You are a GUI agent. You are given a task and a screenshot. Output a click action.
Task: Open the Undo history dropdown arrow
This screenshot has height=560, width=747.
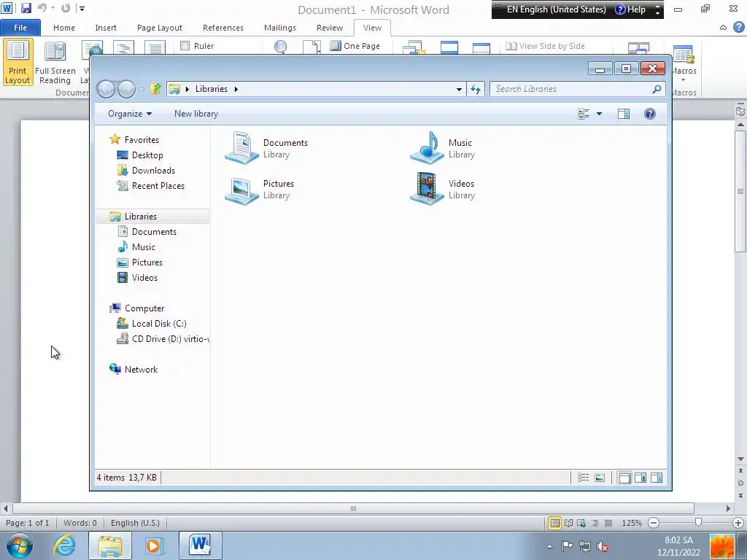[x=53, y=8]
